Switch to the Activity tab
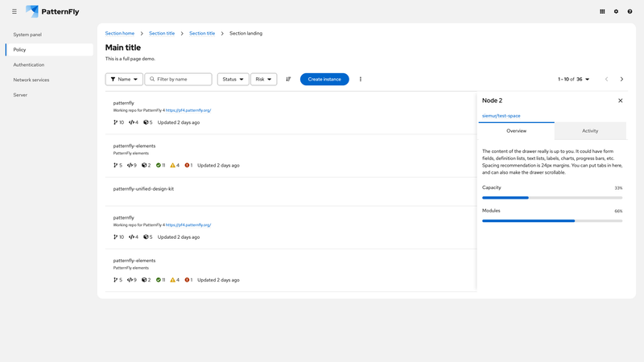644x362 pixels. tap(590, 131)
